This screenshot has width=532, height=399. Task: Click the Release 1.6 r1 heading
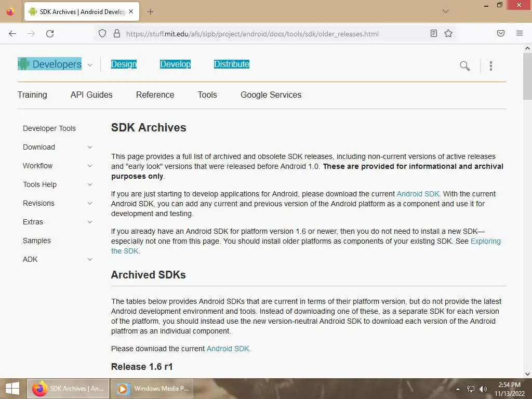142,367
